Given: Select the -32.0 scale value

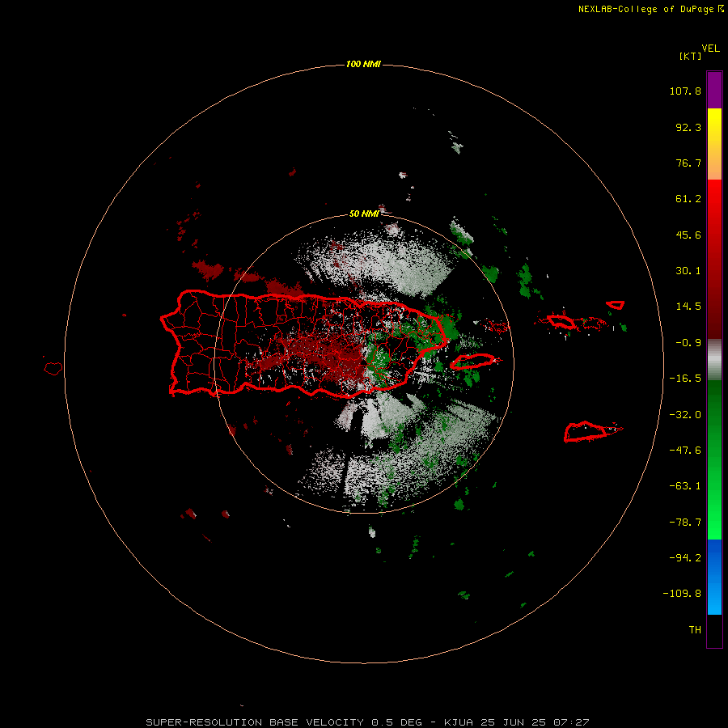Looking at the screenshot, I should tap(685, 415).
